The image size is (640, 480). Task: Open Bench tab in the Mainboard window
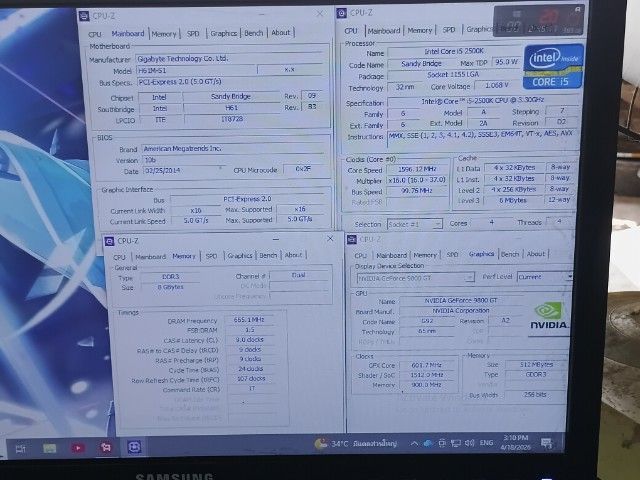(253, 33)
